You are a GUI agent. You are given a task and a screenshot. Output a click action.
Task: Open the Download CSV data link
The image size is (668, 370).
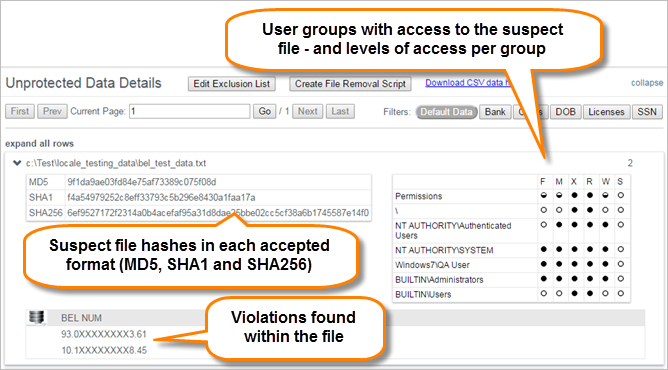pyautogui.click(x=467, y=83)
